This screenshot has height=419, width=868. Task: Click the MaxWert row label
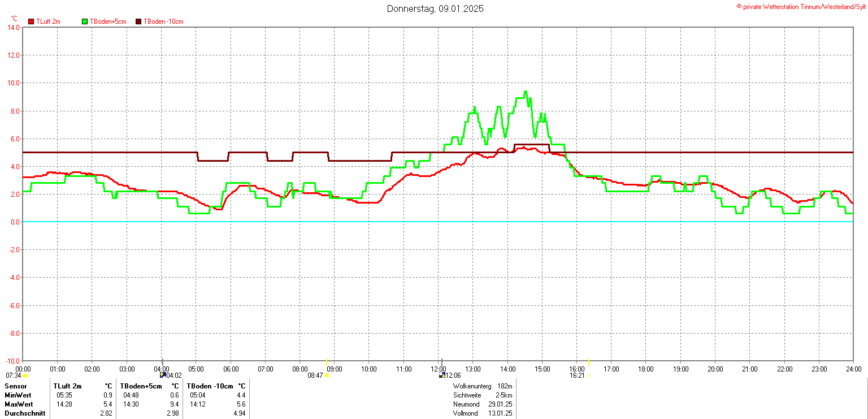19,404
